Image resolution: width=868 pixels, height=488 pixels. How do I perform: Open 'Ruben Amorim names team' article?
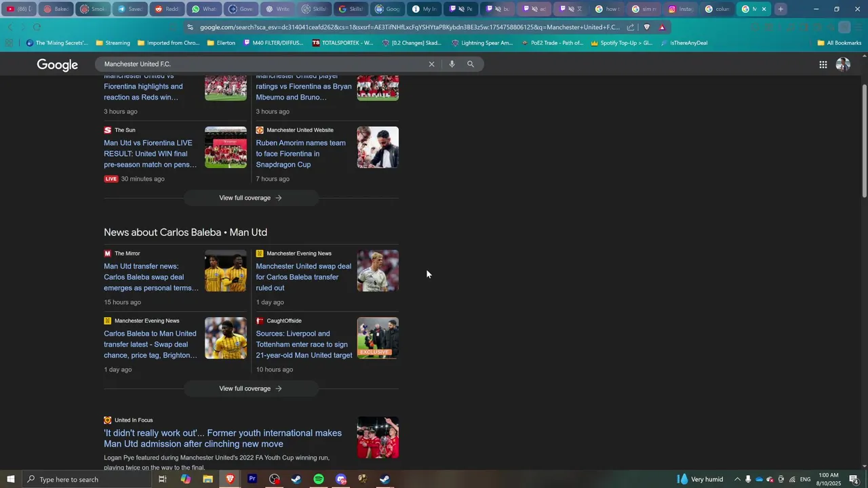click(300, 154)
